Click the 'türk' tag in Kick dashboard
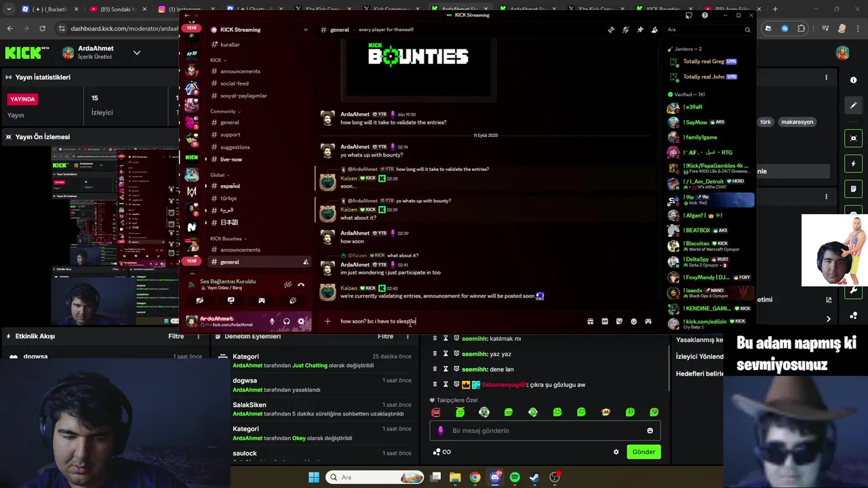Screen dimensions: 868x488 point(766,122)
